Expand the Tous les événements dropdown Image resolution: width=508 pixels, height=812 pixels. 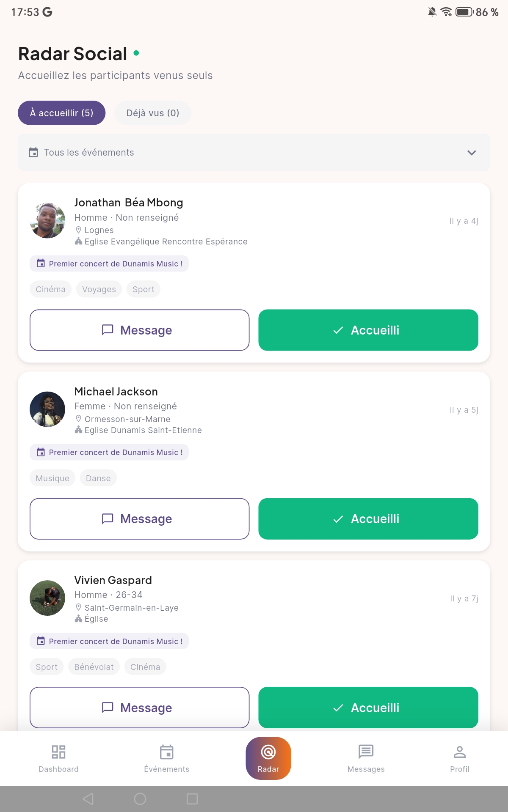click(254, 152)
